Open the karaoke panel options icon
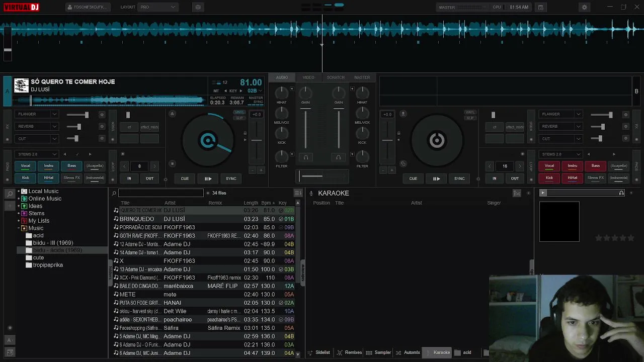 (x=517, y=193)
